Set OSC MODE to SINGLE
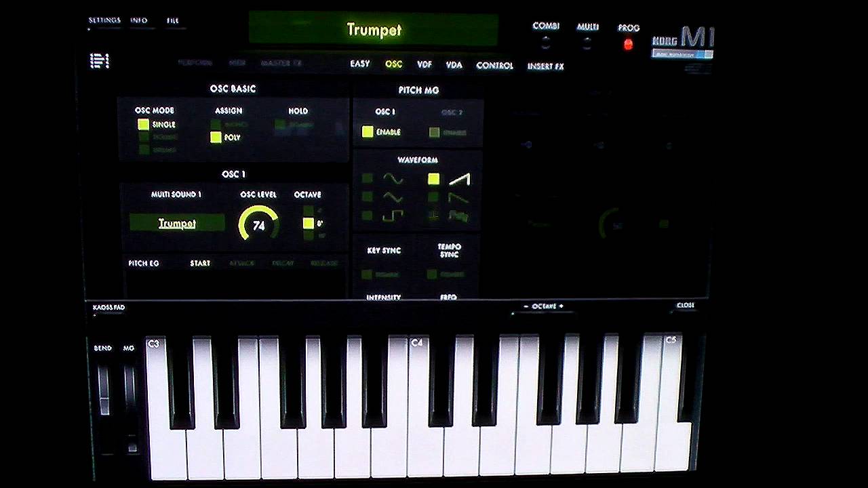This screenshot has width=868, height=488. pos(143,125)
